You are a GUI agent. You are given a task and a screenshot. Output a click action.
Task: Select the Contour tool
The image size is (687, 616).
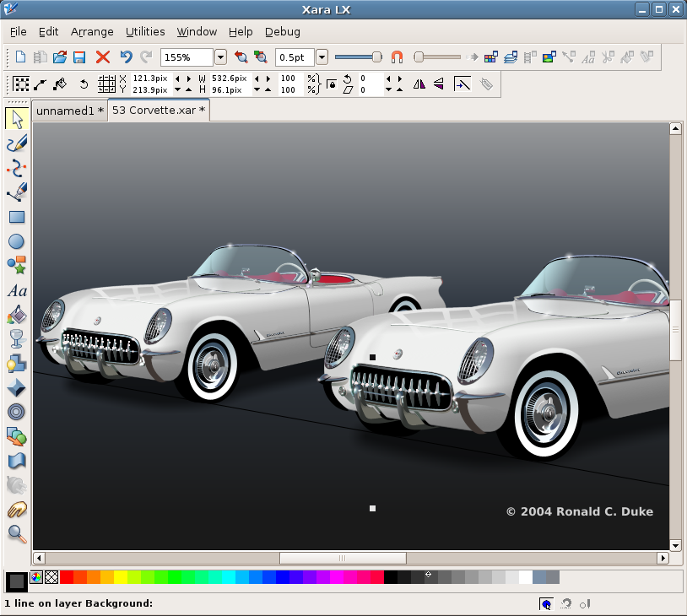pyautogui.click(x=17, y=412)
